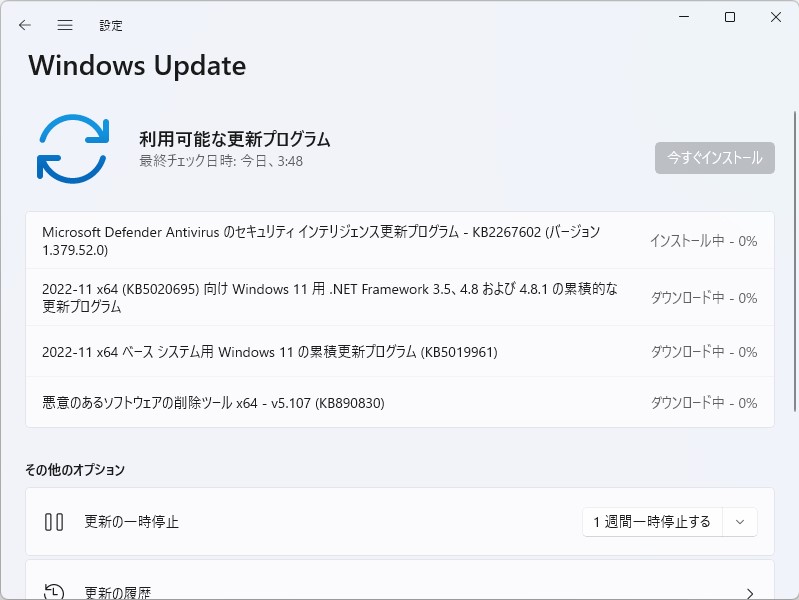This screenshot has height=600, width=799.
Task: Click the 利用可能な更新プログラム heading
Action: [x=235, y=139]
